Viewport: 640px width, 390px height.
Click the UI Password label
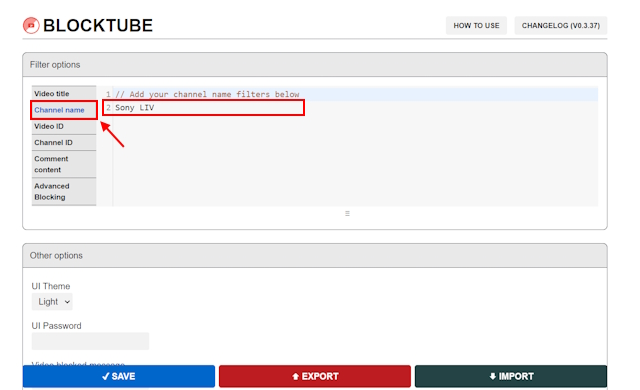point(56,326)
